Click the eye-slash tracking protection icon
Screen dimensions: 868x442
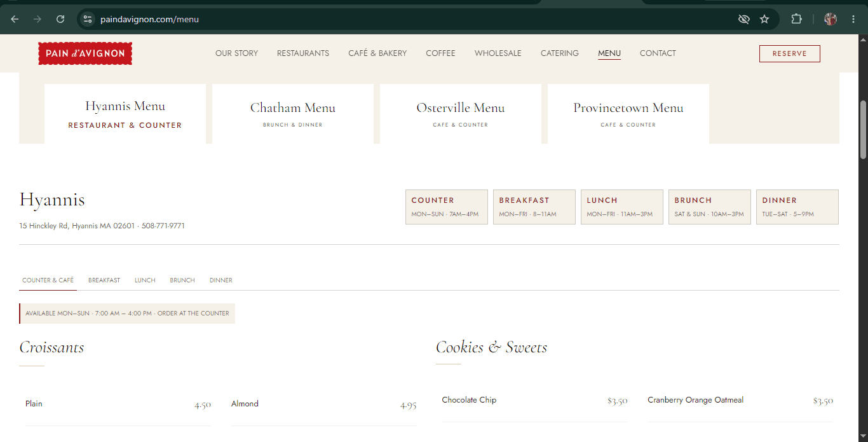[744, 19]
